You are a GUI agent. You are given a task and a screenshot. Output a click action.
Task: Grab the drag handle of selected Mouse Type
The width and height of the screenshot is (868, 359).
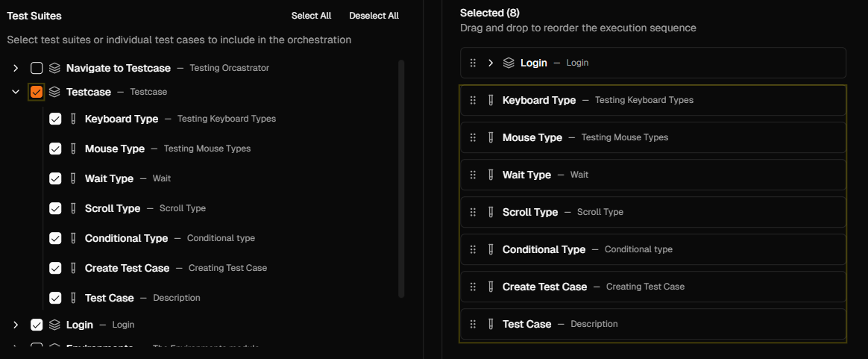click(473, 137)
